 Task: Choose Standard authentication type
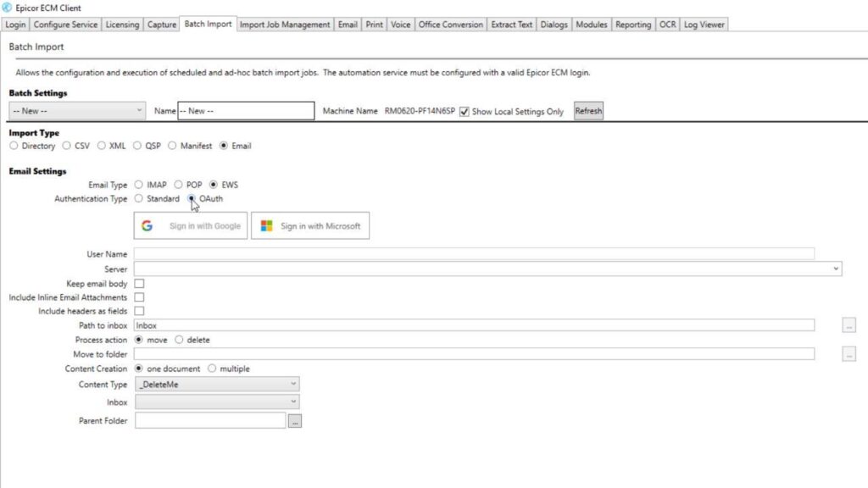pos(139,199)
